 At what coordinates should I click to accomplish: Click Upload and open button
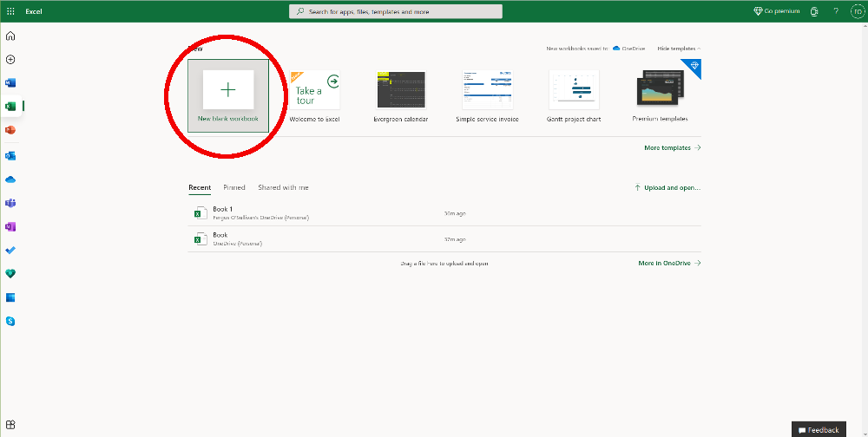[667, 187]
